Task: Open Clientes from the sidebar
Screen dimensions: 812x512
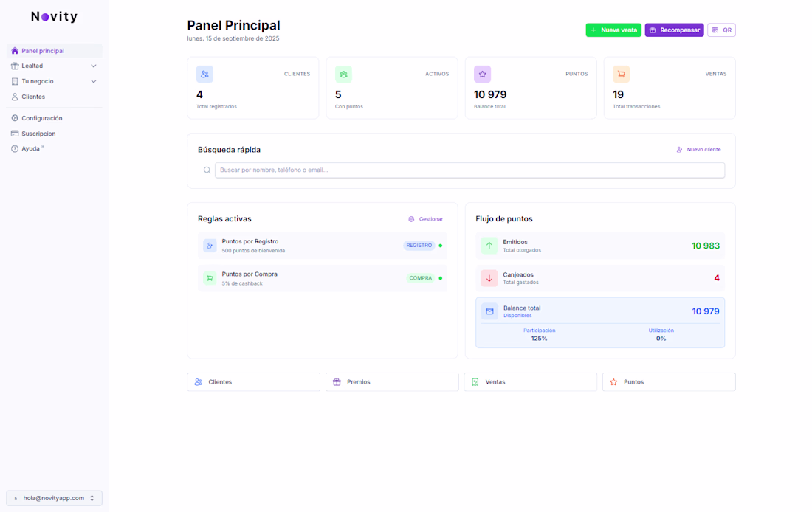Action: [55, 97]
